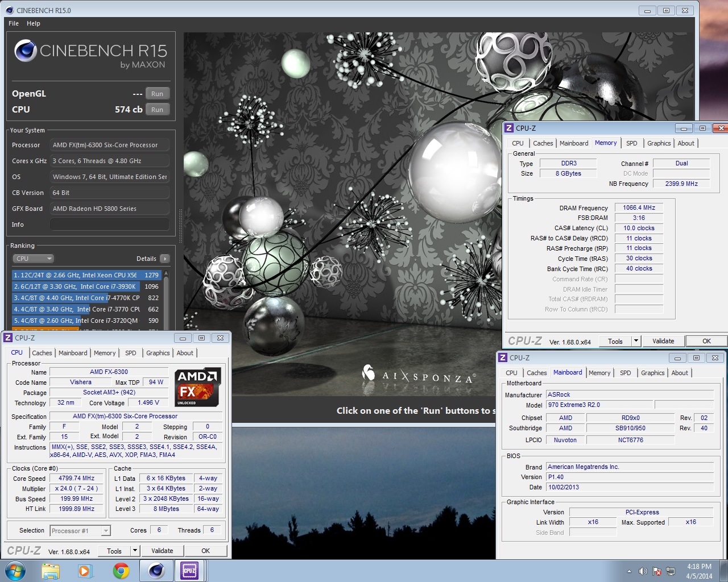Click the AMD FX(tm)-6300 Processor field in Cinebench
Image resolution: width=728 pixels, height=582 pixels.
(110, 145)
